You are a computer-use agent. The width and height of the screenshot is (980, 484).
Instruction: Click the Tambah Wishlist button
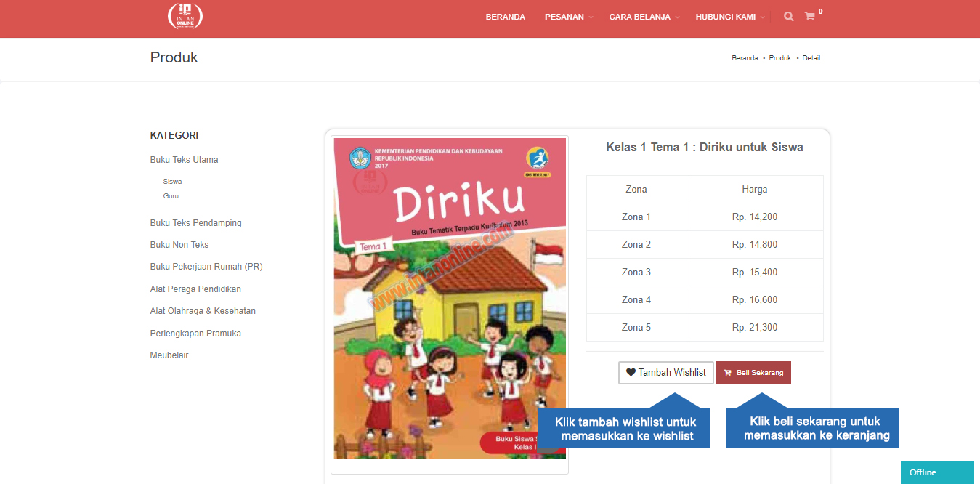(x=666, y=373)
